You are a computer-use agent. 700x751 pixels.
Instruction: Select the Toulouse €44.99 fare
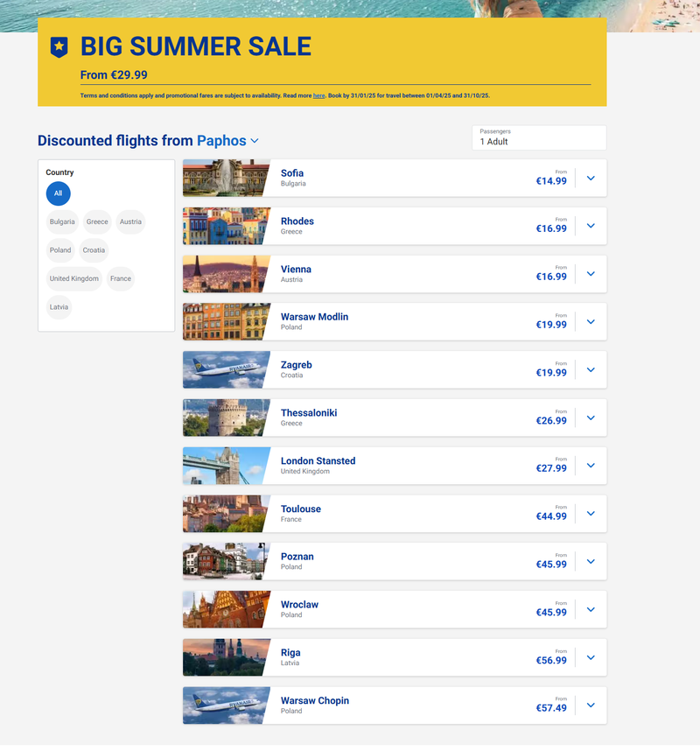click(551, 516)
